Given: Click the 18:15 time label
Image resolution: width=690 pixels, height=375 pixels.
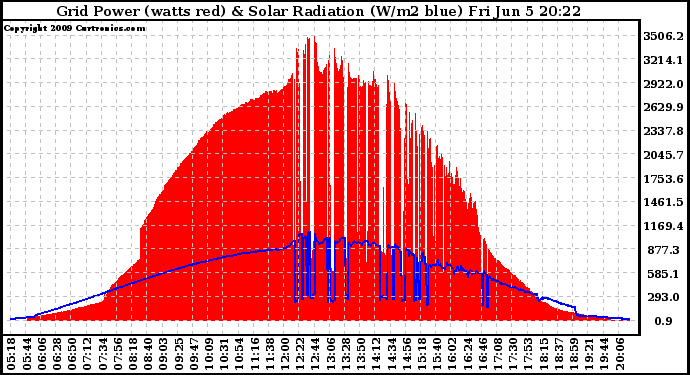Looking at the screenshot, I should coord(543,354).
